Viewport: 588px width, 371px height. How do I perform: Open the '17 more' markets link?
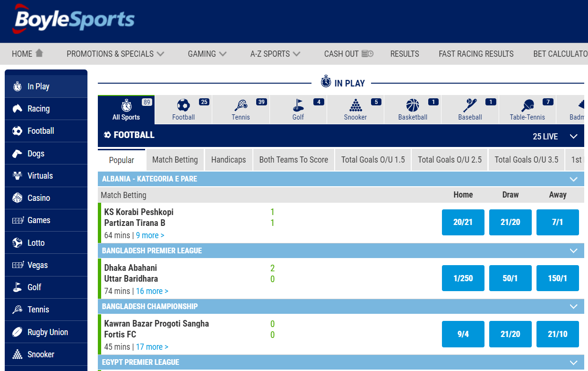tap(152, 347)
